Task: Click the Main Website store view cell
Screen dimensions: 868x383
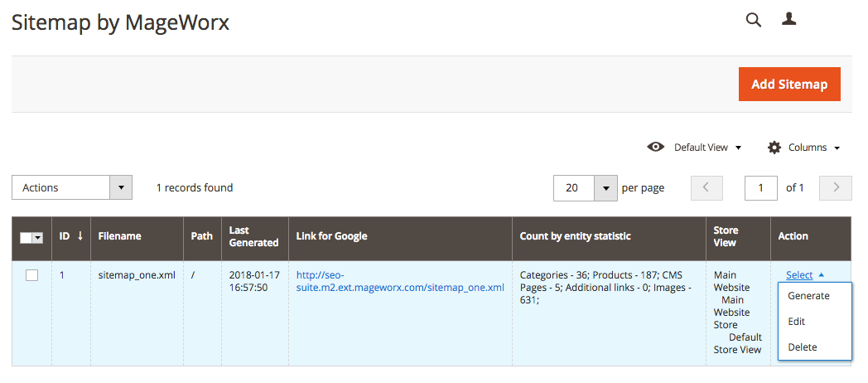Action: coord(738,313)
